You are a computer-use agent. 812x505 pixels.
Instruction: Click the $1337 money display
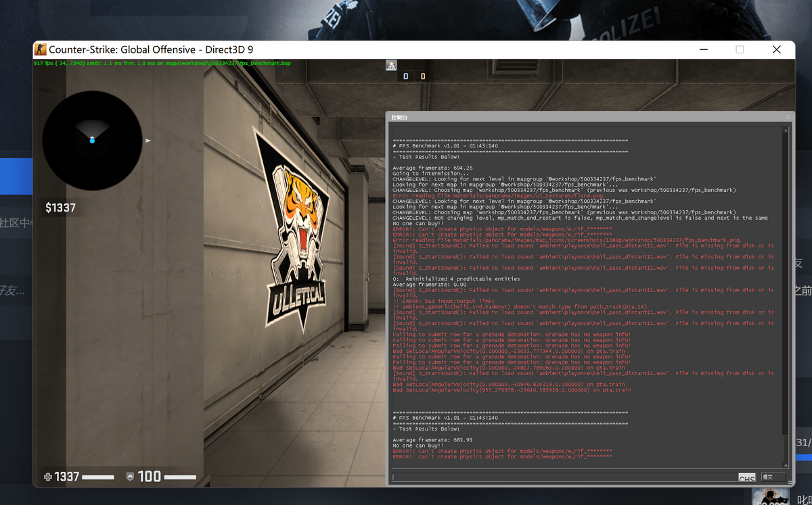tap(60, 208)
